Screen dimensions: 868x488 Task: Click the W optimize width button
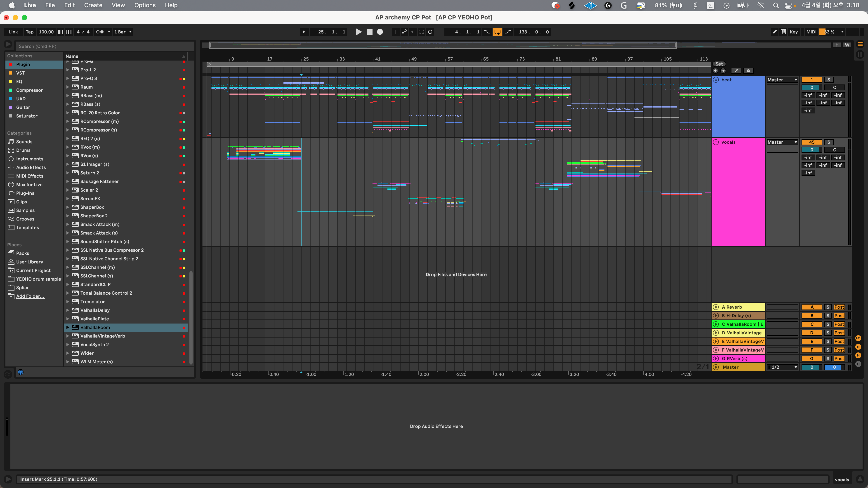click(x=847, y=45)
